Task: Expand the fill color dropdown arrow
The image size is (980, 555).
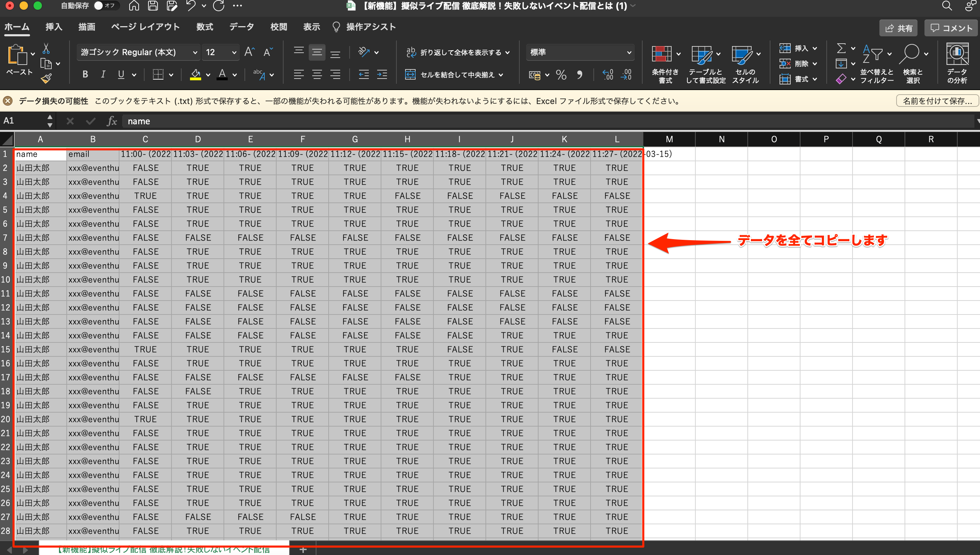Action: [x=208, y=75]
